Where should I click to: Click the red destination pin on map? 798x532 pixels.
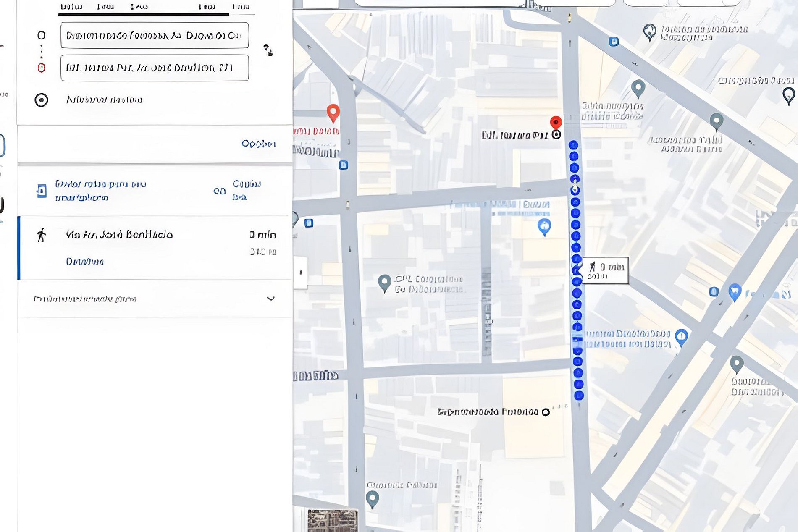coord(556,123)
